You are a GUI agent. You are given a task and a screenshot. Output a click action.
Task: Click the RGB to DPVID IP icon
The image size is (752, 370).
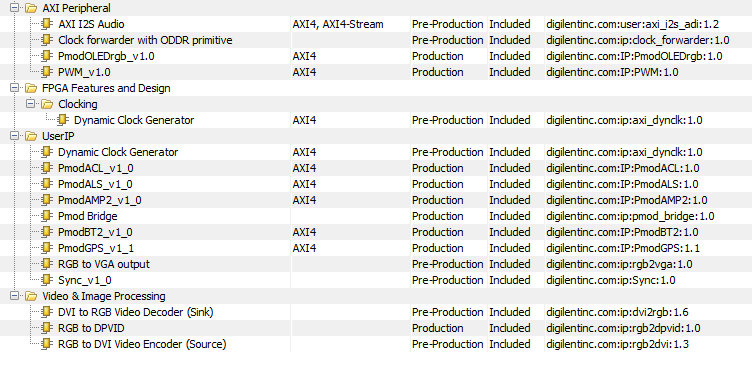pos(47,328)
